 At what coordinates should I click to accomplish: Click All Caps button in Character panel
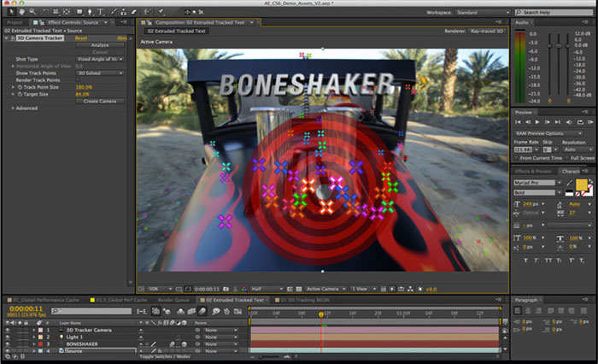point(548,261)
